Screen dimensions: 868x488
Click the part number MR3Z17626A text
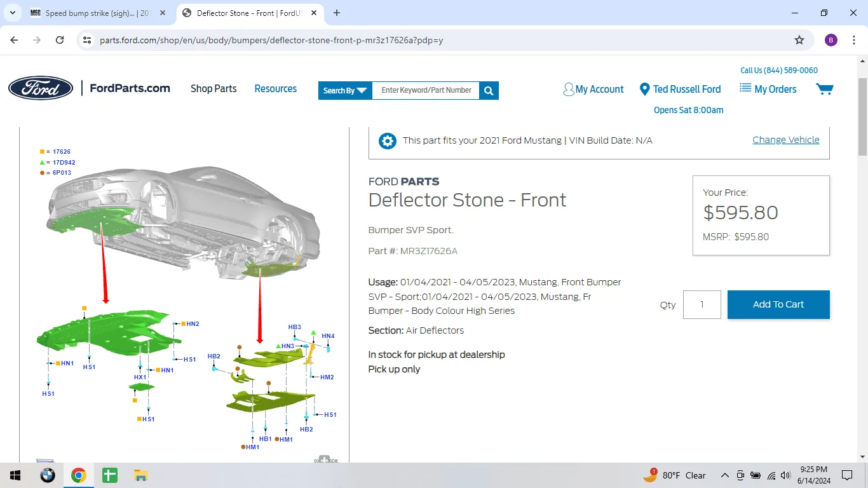[x=429, y=251]
